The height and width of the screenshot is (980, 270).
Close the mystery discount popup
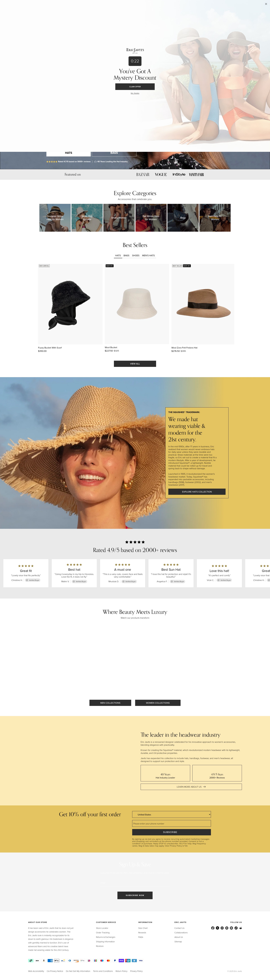266,4
